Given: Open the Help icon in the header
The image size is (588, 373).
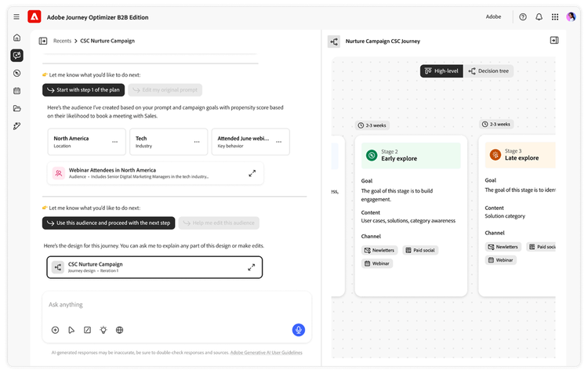Looking at the screenshot, I should [x=523, y=17].
